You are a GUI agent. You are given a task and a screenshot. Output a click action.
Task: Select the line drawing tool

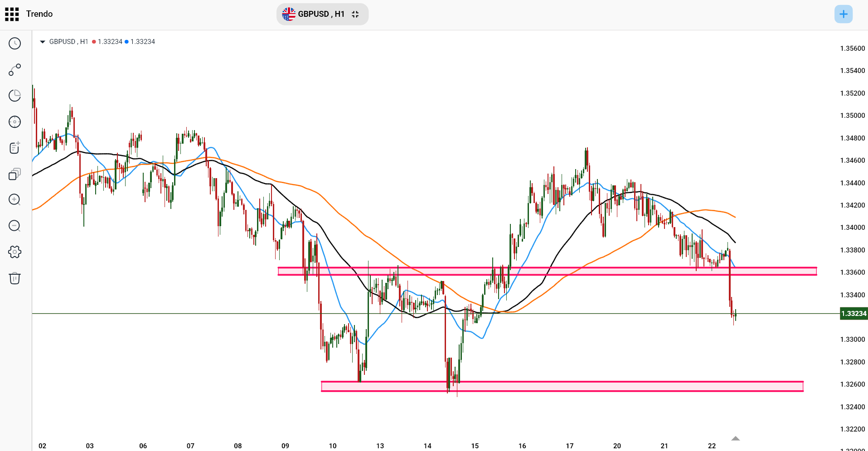pos(15,70)
